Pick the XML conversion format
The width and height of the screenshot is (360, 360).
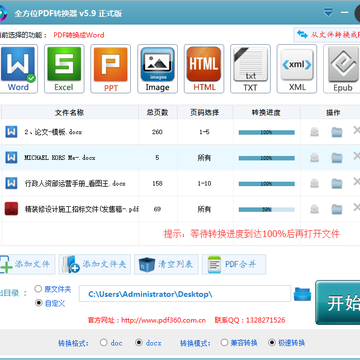click(297, 69)
